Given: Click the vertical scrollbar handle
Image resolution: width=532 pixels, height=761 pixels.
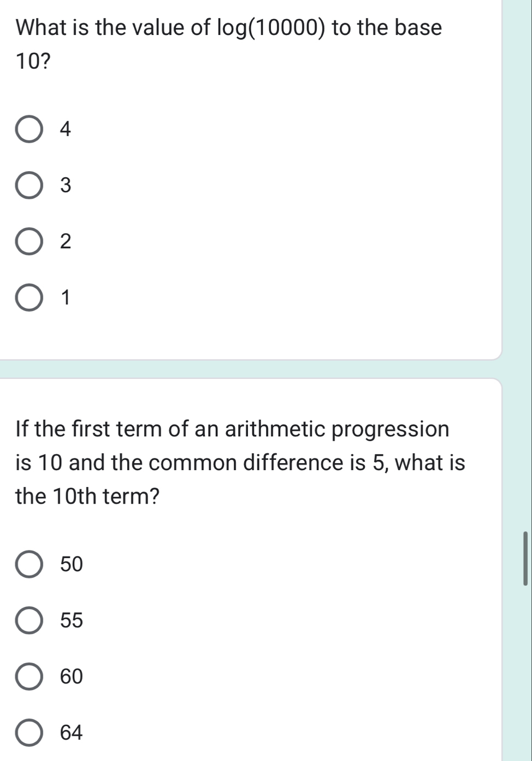Looking at the screenshot, I should tap(525, 558).
